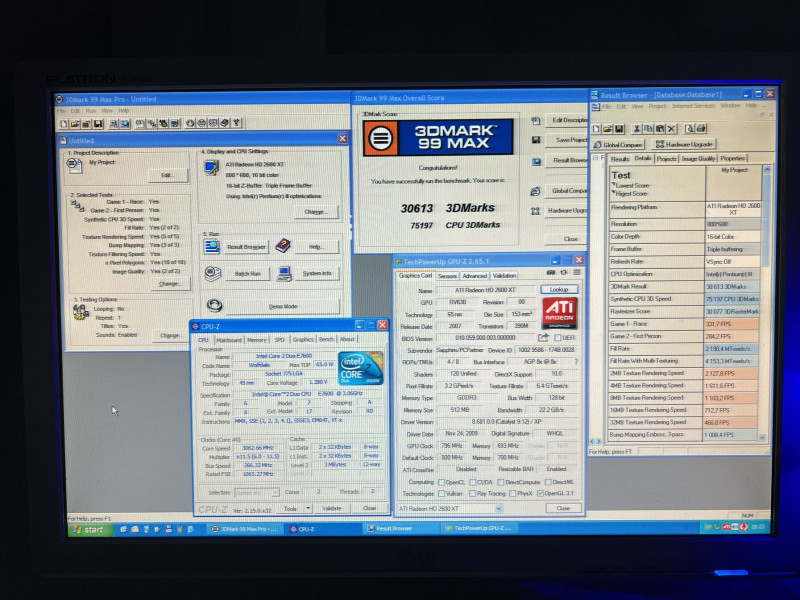Open the File menu in 3DMark 99 Max
800x600 pixels.
pyautogui.click(x=61, y=111)
